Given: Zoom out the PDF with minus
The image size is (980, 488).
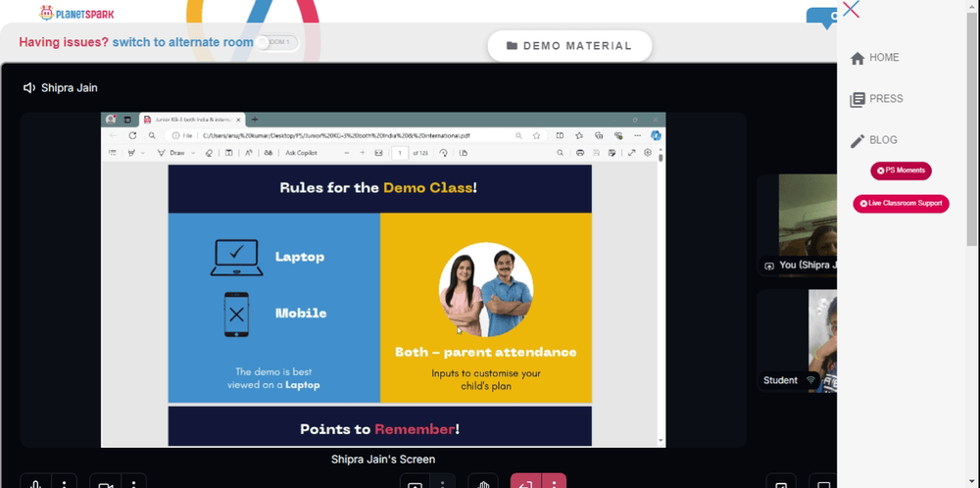Looking at the screenshot, I should click(346, 153).
